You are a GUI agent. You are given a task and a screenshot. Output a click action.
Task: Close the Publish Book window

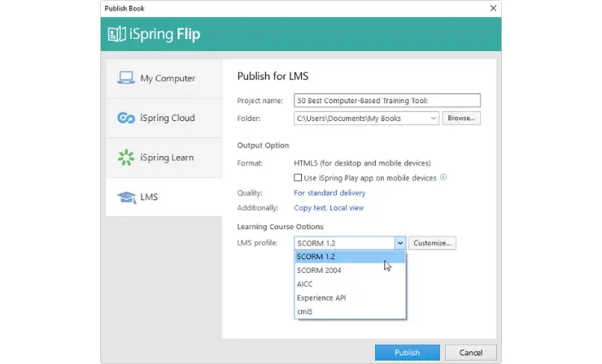point(493,8)
